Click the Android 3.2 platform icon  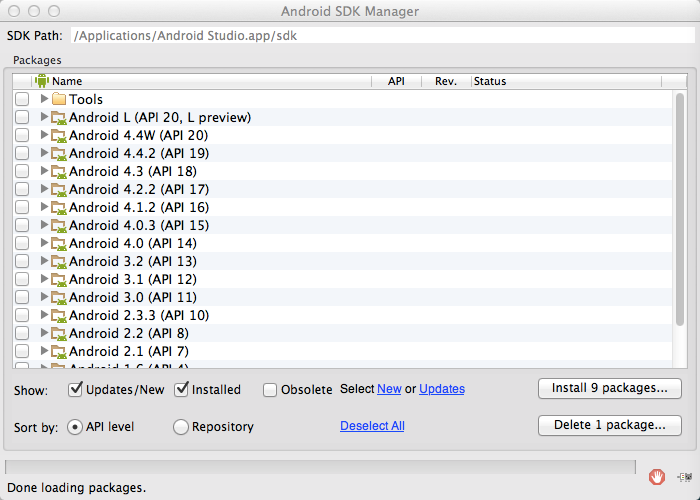click(59, 261)
